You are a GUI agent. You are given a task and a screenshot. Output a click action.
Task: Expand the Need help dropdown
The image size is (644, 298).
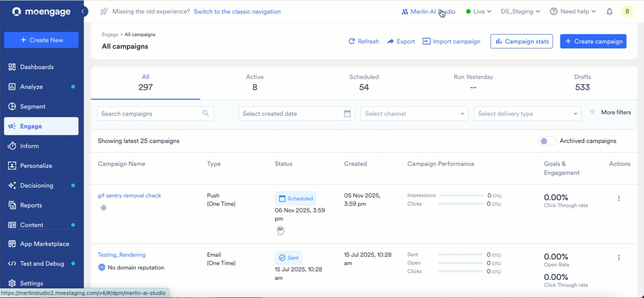pyautogui.click(x=573, y=12)
